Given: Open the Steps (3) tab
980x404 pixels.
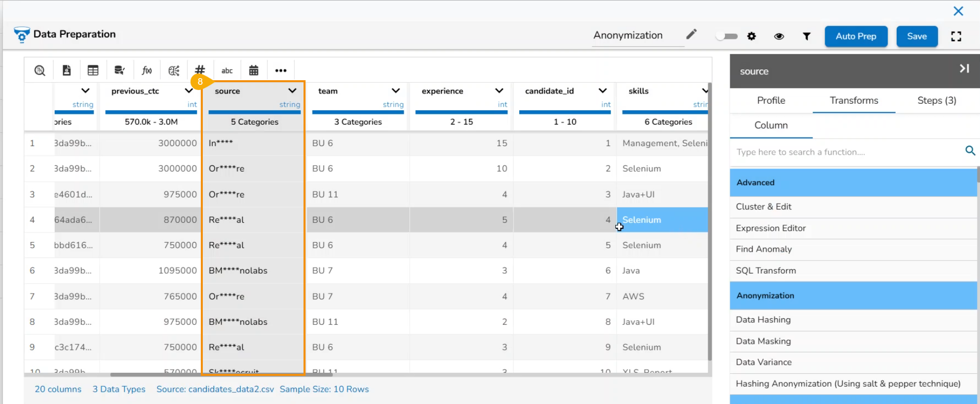Looking at the screenshot, I should (936, 101).
